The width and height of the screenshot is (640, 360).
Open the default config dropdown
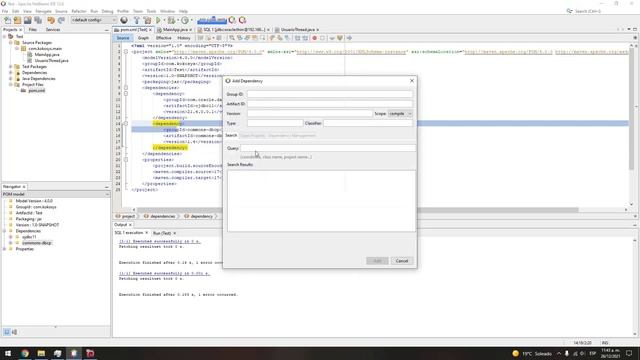pyautogui.click(x=93, y=20)
